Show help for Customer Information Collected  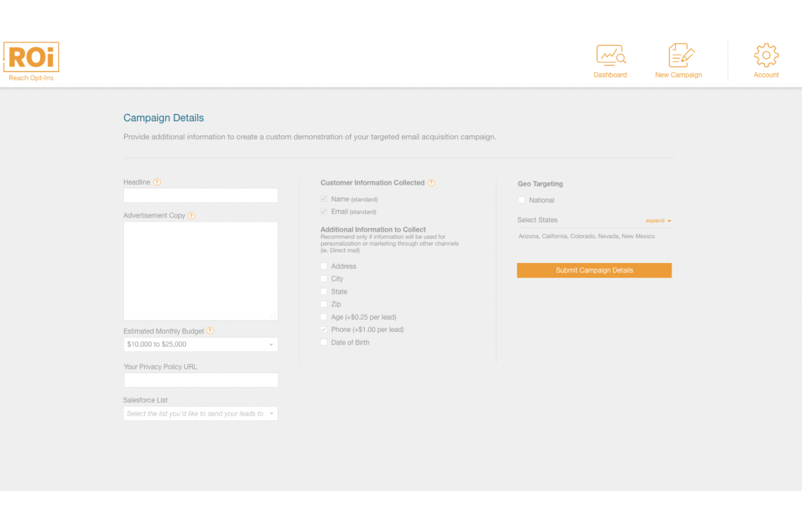point(431,183)
